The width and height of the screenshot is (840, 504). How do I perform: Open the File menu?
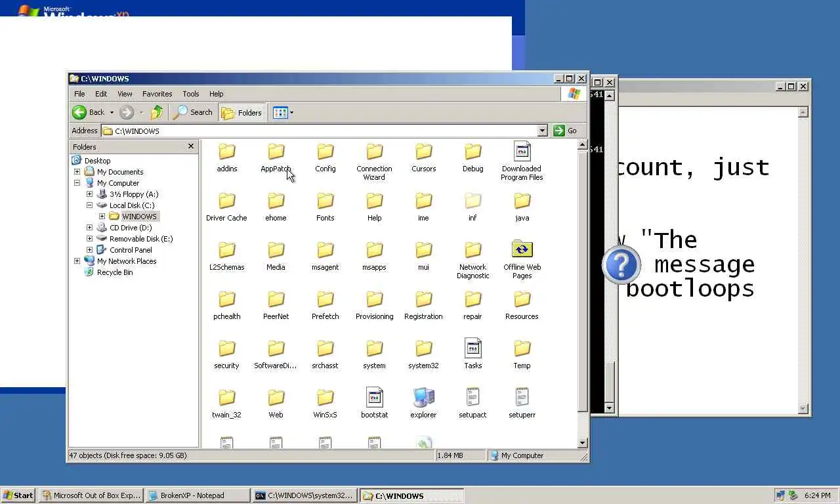[x=79, y=94]
